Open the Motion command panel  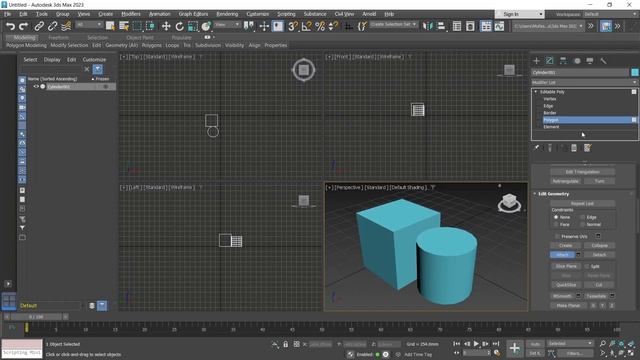[x=577, y=61]
